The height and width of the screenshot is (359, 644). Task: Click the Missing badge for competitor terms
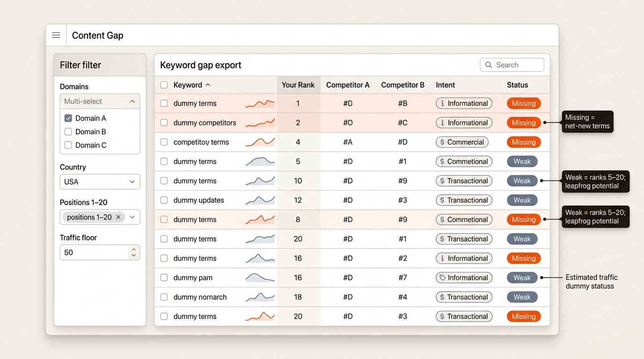(524, 142)
